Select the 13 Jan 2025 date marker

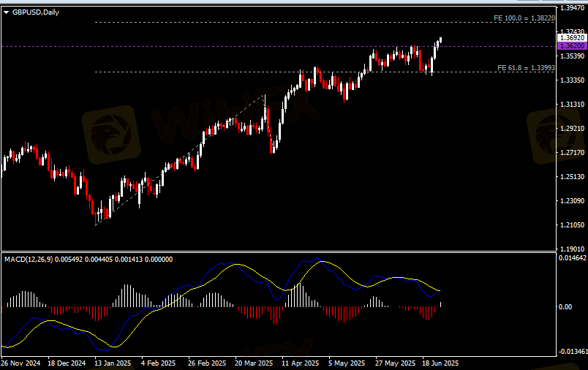115,363
